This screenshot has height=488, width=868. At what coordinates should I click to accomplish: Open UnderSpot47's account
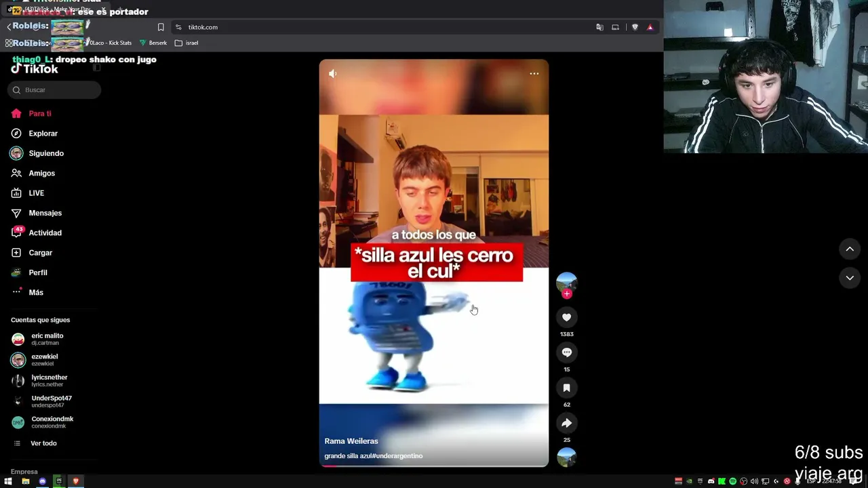(x=42, y=401)
